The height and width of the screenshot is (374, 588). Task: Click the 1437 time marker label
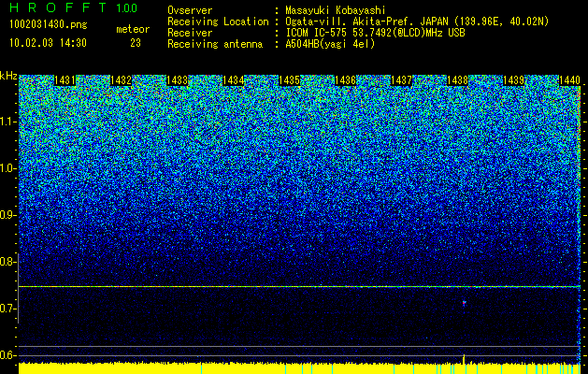[401, 80]
